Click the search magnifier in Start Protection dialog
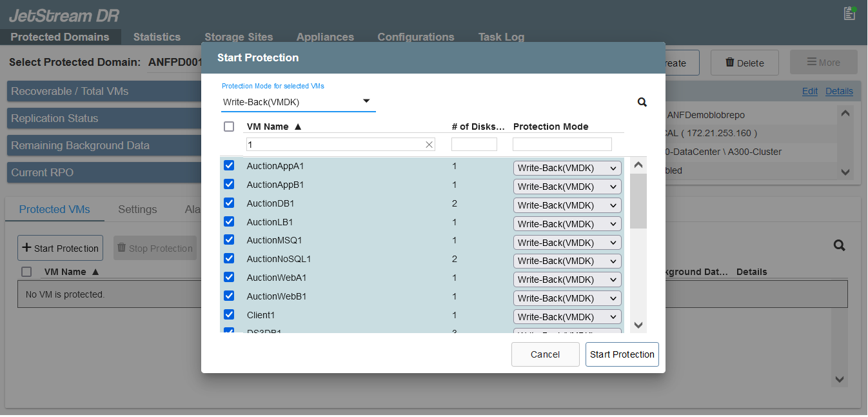 tap(642, 102)
